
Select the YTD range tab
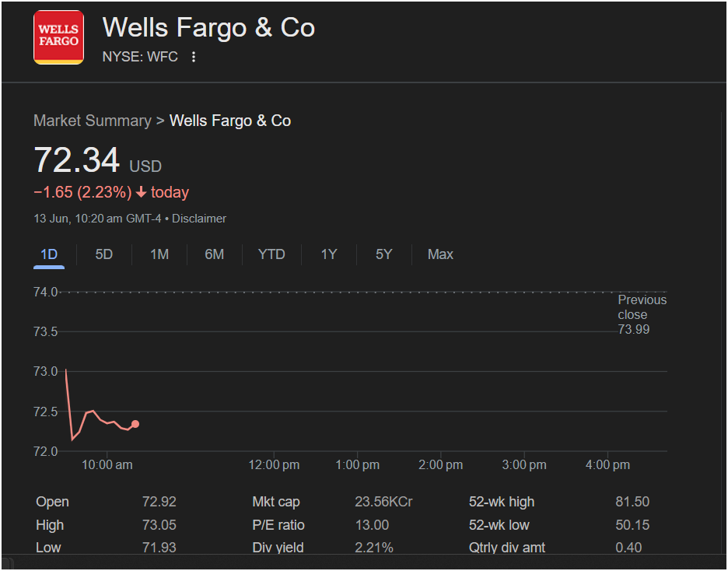(271, 254)
